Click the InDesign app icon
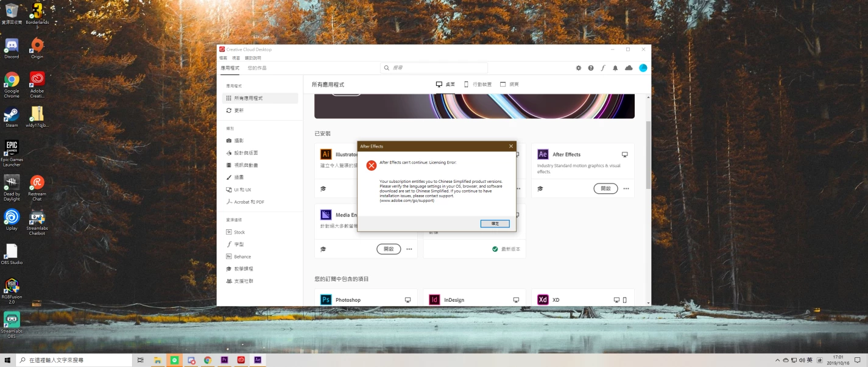The width and height of the screenshot is (868, 367). point(434,299)
